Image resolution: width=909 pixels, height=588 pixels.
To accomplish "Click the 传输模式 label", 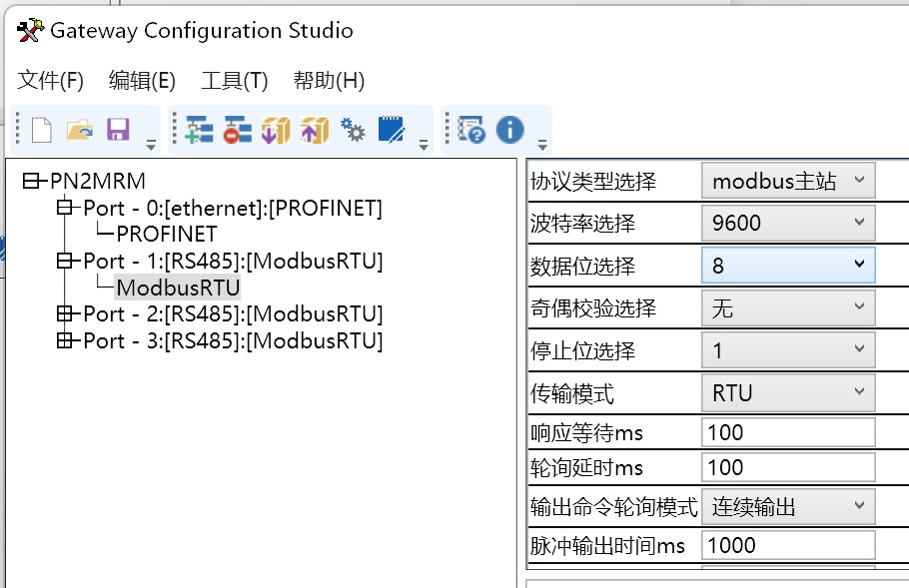I will [x=572, y=393].
